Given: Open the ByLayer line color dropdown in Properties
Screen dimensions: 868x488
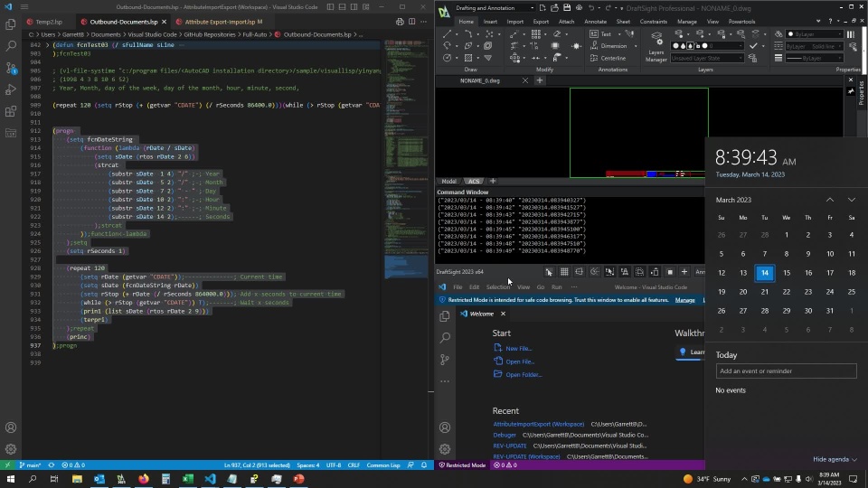Looking at the screenshot, I should 814,34.
